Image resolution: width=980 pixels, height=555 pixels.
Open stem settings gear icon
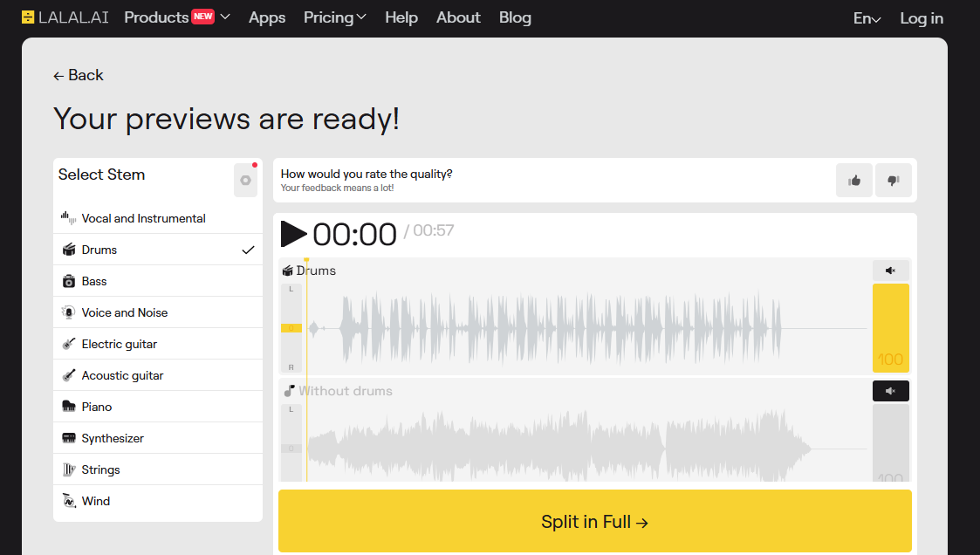tap(245, 181)
